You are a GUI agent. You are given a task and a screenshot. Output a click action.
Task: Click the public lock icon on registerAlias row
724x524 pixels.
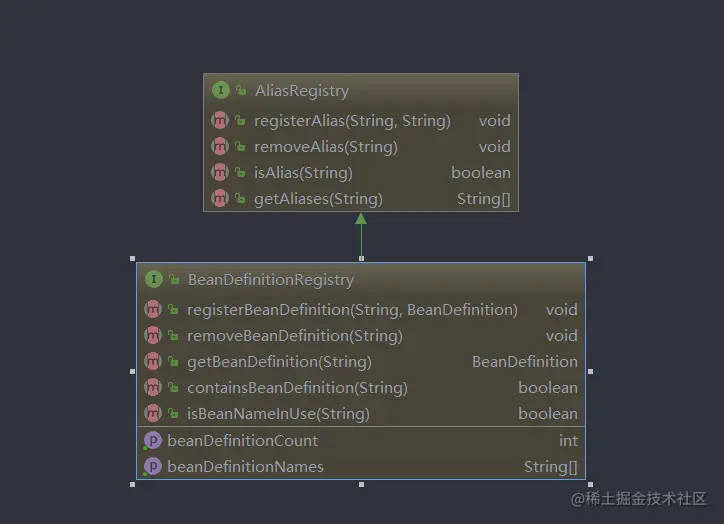click(240, 120)
